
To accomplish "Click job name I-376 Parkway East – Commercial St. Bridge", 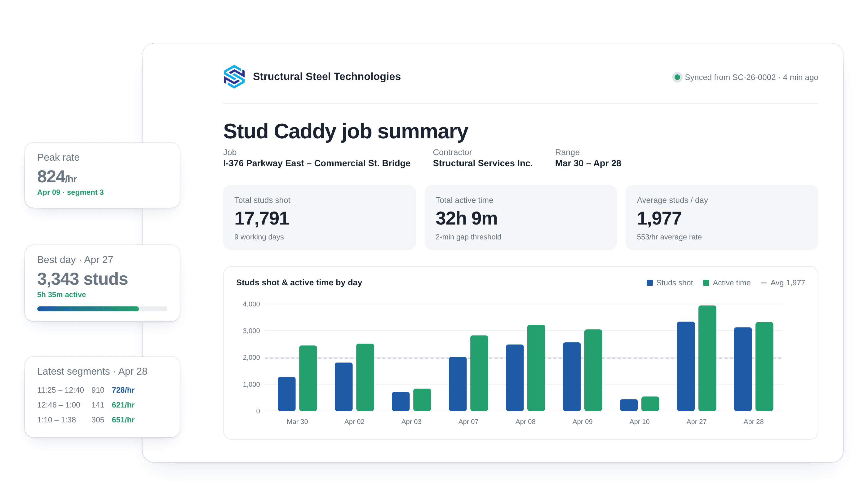I will [x=317, y=163].
